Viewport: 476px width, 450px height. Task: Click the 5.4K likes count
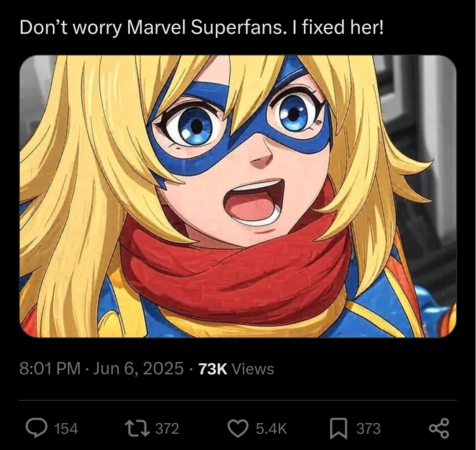tap(271, 429)
